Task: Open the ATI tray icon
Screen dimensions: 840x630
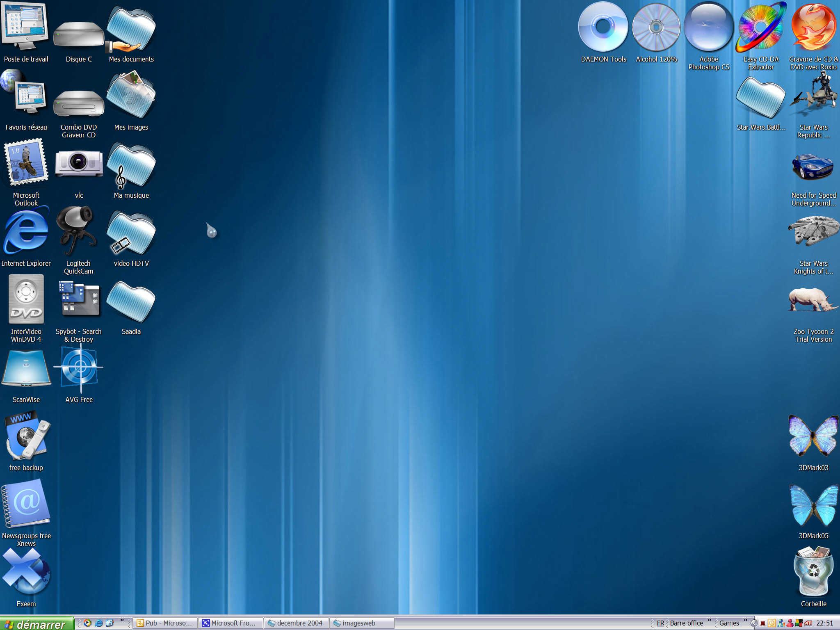Action: click(808, 623)
